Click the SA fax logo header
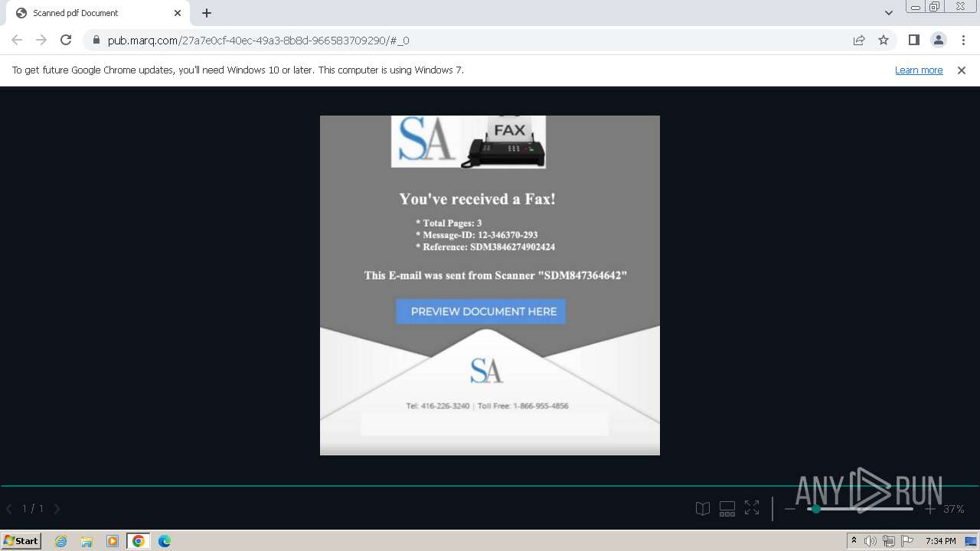Viewport: 980px width, 551px height. [469, 142]
